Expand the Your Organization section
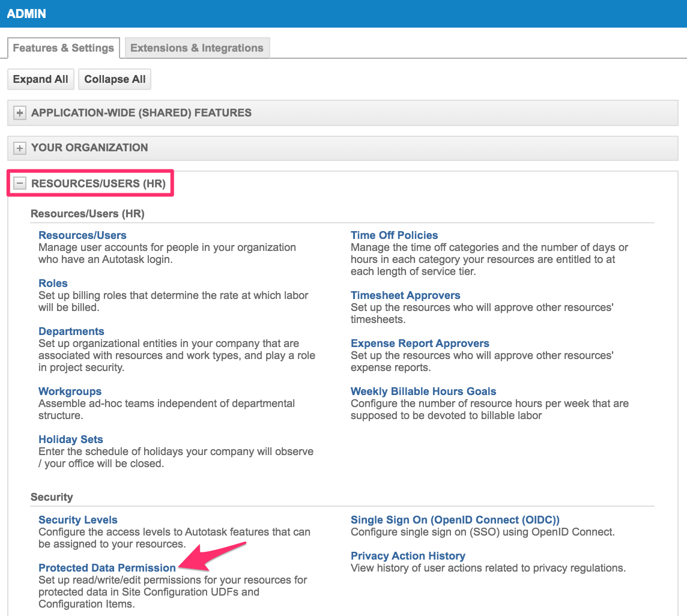The image size is (687, 616). pyautogui.click(x=20, y=148)
